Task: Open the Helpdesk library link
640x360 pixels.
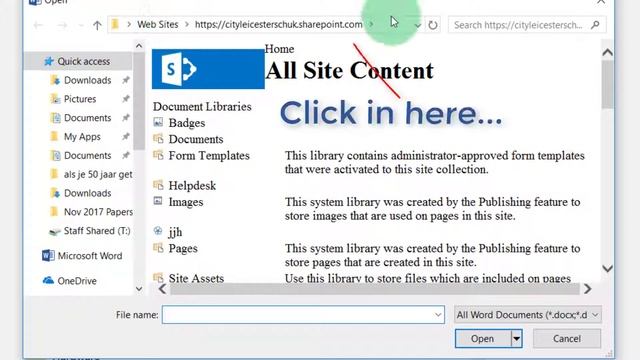Action: pyautogui.click(x=192, y=186)
